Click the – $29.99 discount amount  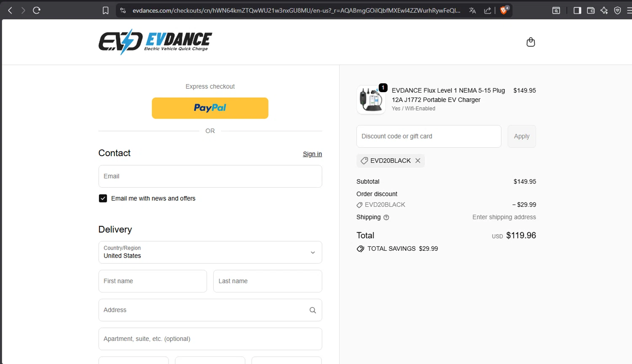[x=524, y=205]
